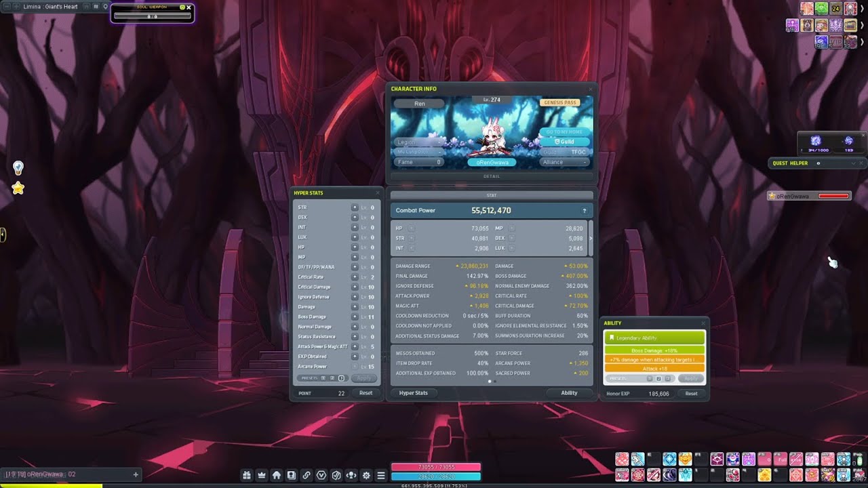This screenshot has width=868, height=488.
Task: Expand stat panel using the right arrow
Action: pyautogui.click(x=591, y=239)
